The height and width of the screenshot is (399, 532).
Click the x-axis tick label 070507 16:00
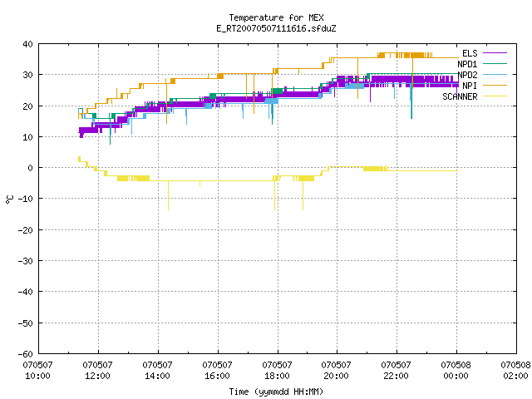(217, 371)
